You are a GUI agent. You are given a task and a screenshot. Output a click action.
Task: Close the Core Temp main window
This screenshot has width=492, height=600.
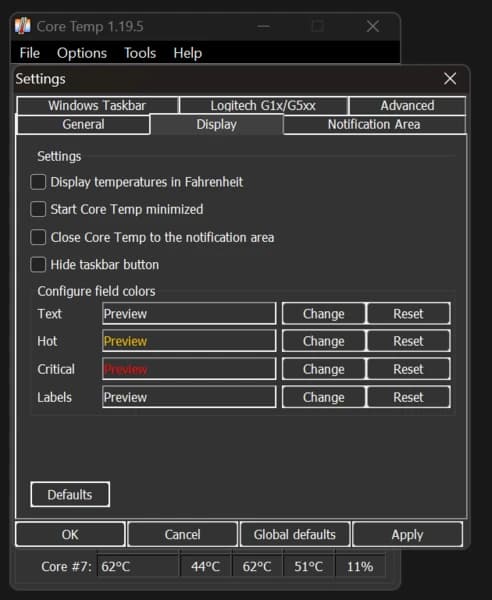pyautogui.click(x=373, y=26)
